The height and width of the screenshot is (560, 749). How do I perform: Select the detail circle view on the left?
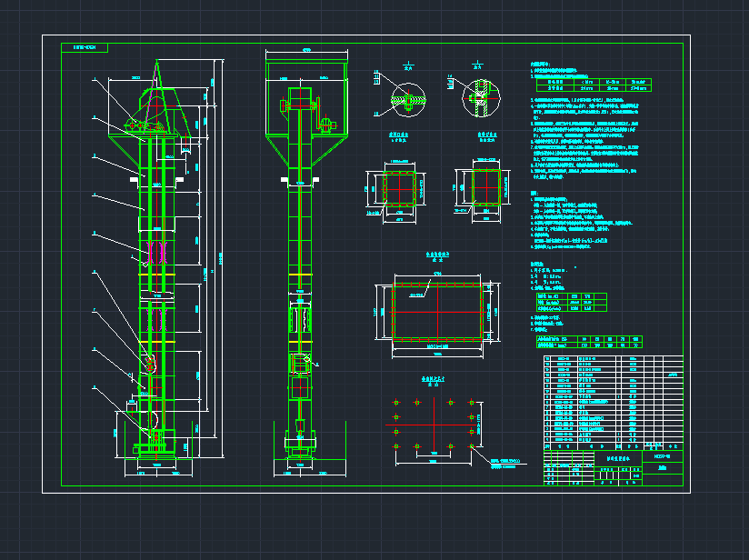pos(407,100)
